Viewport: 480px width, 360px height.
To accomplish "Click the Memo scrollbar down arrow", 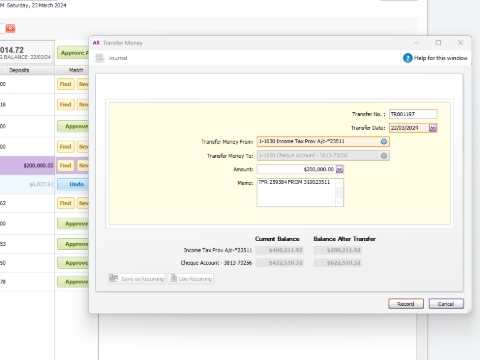I will tap(339, 203).
